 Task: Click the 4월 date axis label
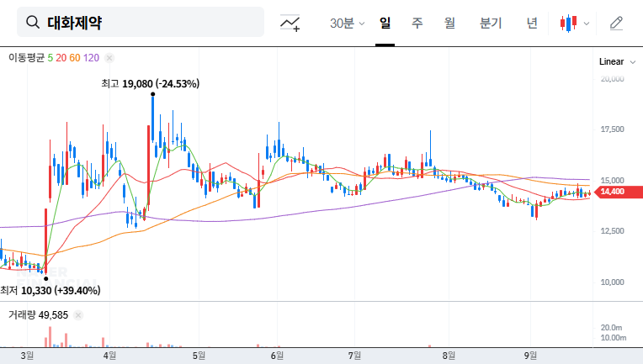click(x=109, y=356)
